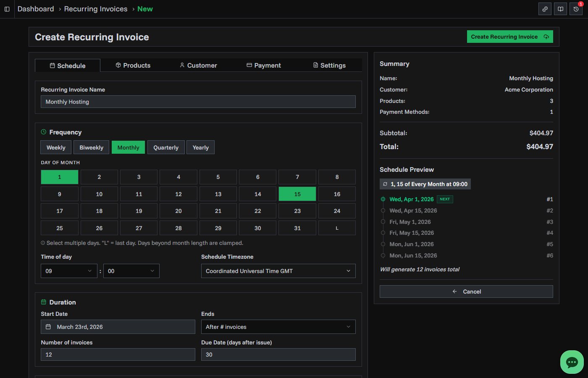Open the documentation book icon in top bar
Image resolution: width=588 pixels, height=378 pixels.
[560, 8]
